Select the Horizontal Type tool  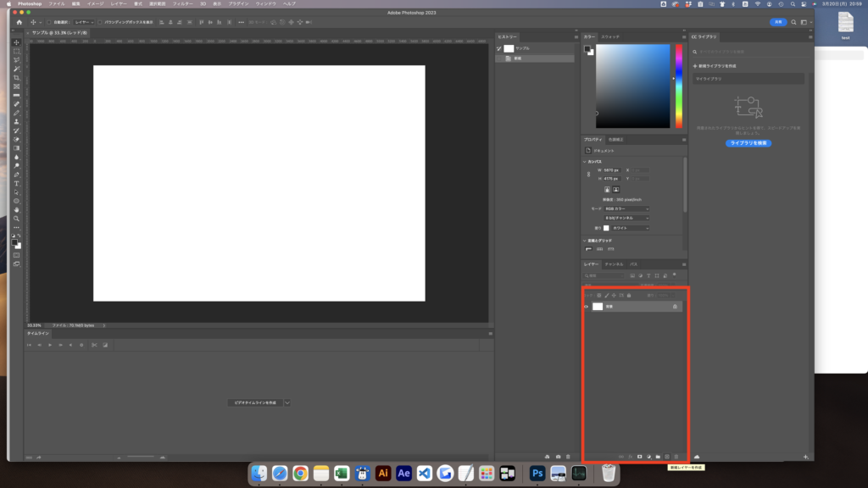pyautogui.click(x=16, y=183)
